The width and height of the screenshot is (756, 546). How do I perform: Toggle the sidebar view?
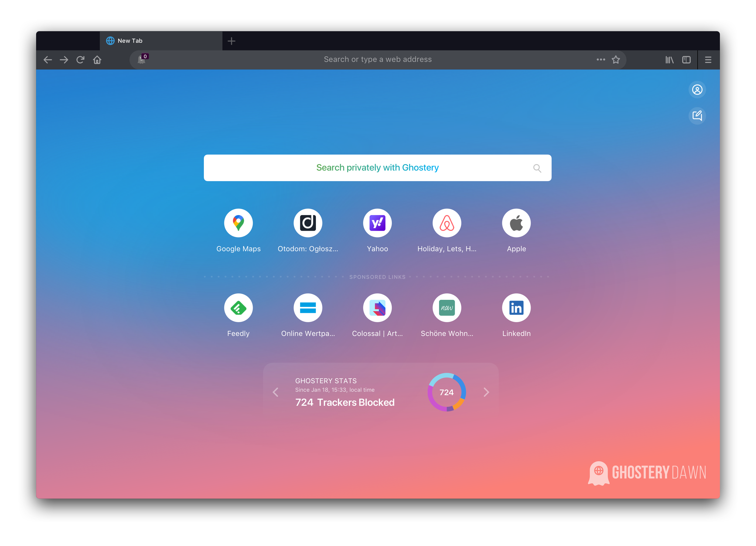[686, 60]
